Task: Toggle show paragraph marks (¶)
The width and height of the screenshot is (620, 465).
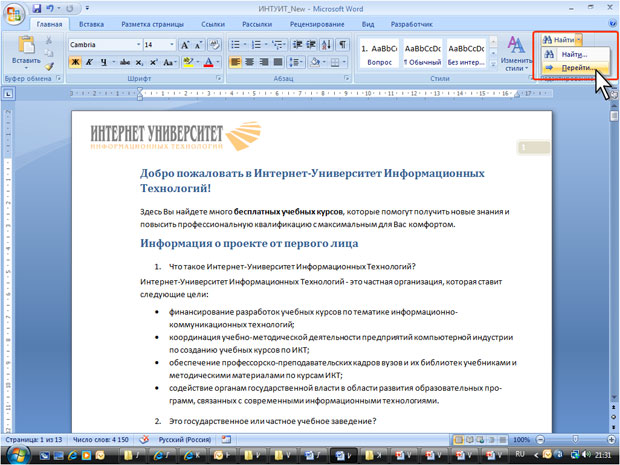Action: (343, 45)
